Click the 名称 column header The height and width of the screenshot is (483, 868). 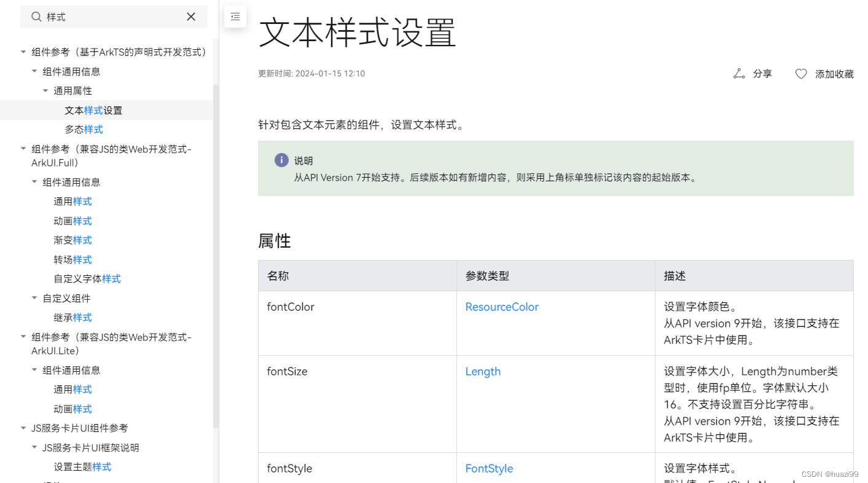click(358, 276)
